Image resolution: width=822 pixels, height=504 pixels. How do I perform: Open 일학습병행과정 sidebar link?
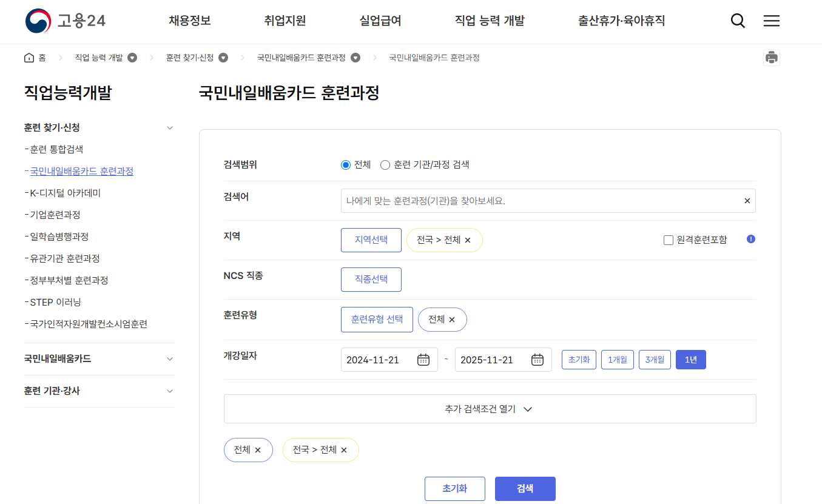point(59,237)
